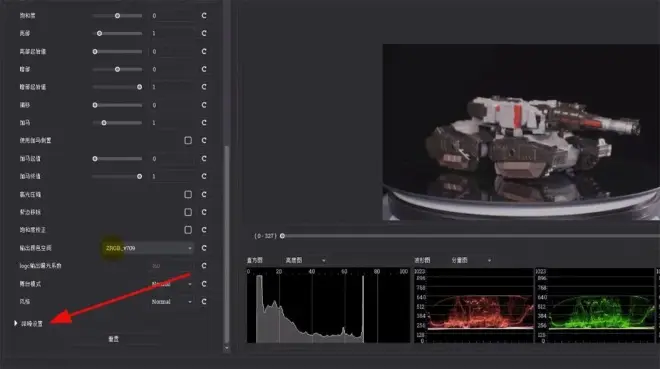Image resolution: width=660 pixels, height=369 pixels.
Task: Click the 重置 reset button
Action: coord(114,339)
